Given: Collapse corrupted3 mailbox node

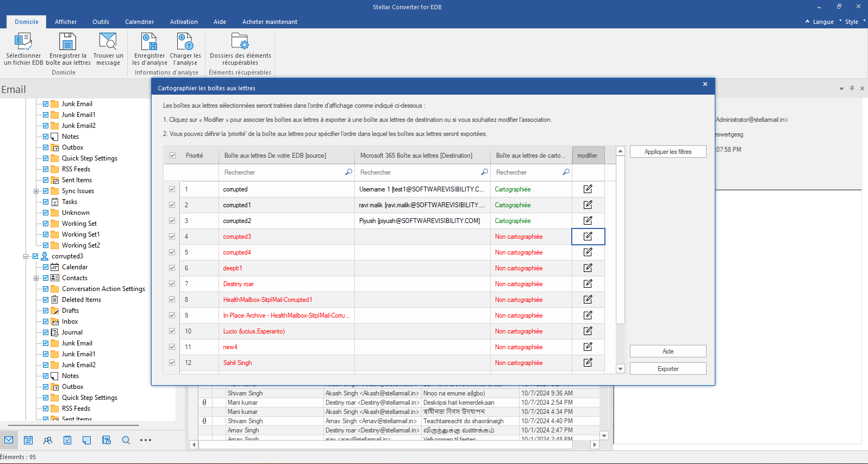Looking at the screenshot, I should pos(26,256).
